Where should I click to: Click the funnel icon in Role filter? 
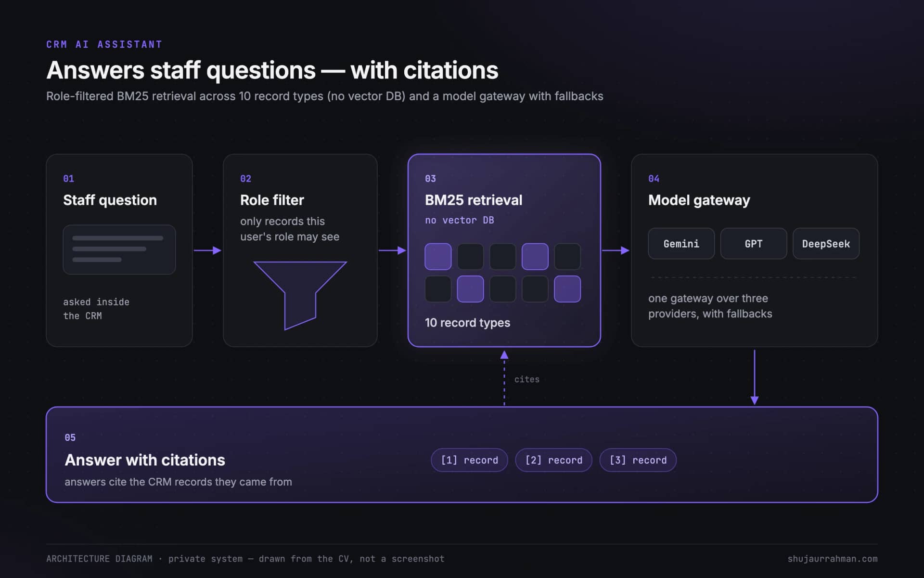pyautogui.click(x=300, y=295)
